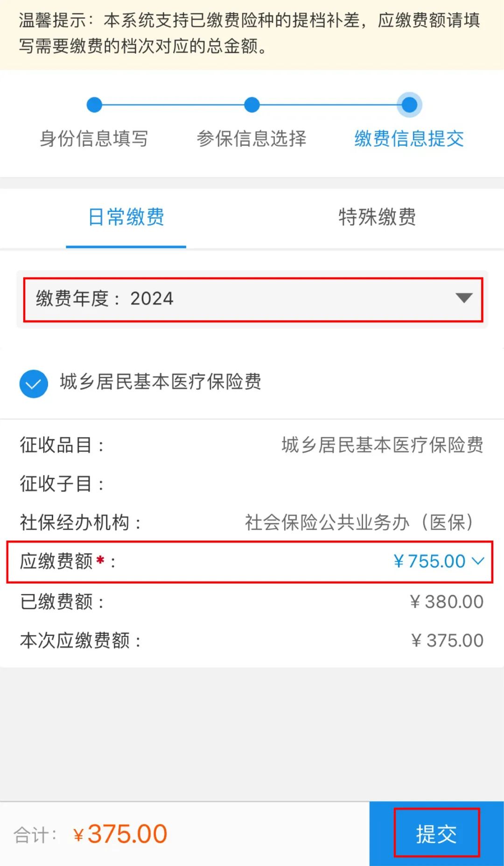
Task: Switch to the 特殊缴费 tab
Action: [377, 217]
